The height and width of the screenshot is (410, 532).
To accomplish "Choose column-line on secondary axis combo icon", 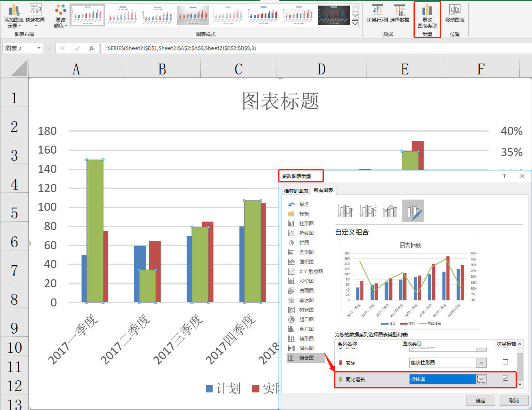I will click(x=368, y=210).
